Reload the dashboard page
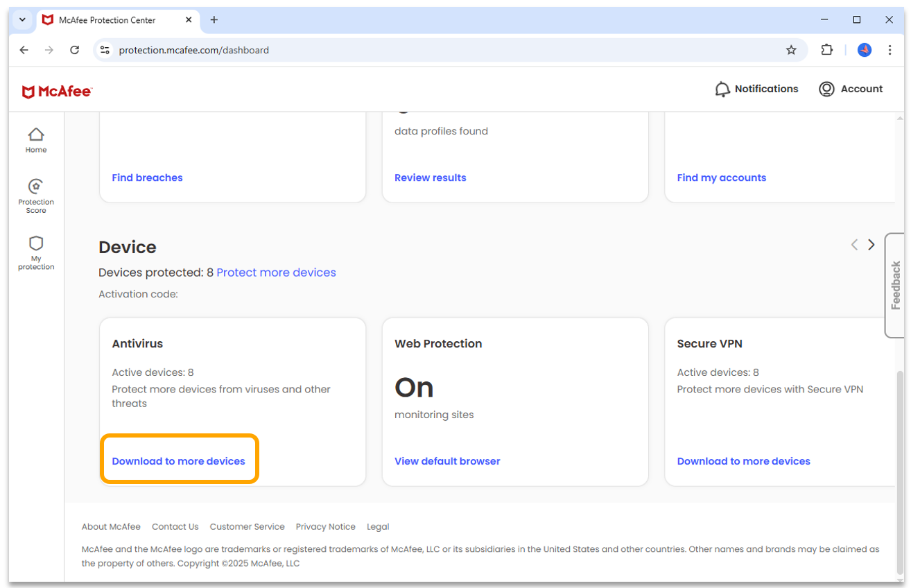This screenshot has height=588, width=911. pyautogui.click(x=75, y=50)
